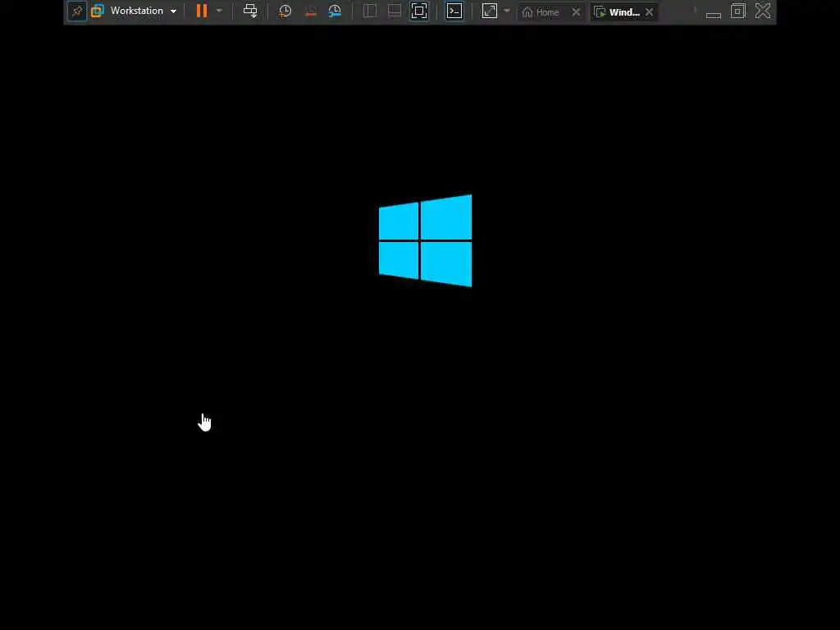The width and height of the screenshot is (840, 630).
Task: Open the console view icon
Action: [x=454, y=11]
